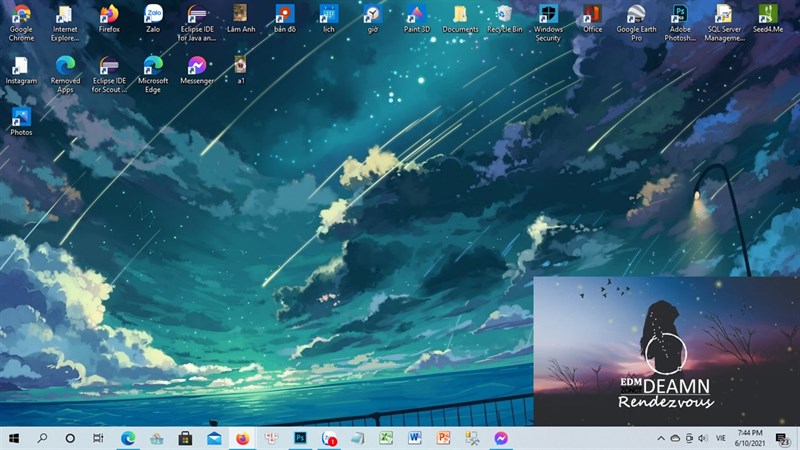Launch Excel from the taskbar

point(386,438)
